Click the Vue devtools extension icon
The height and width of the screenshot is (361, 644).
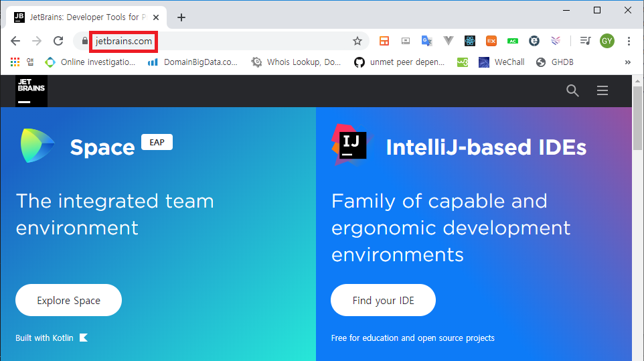pos(449,41)
